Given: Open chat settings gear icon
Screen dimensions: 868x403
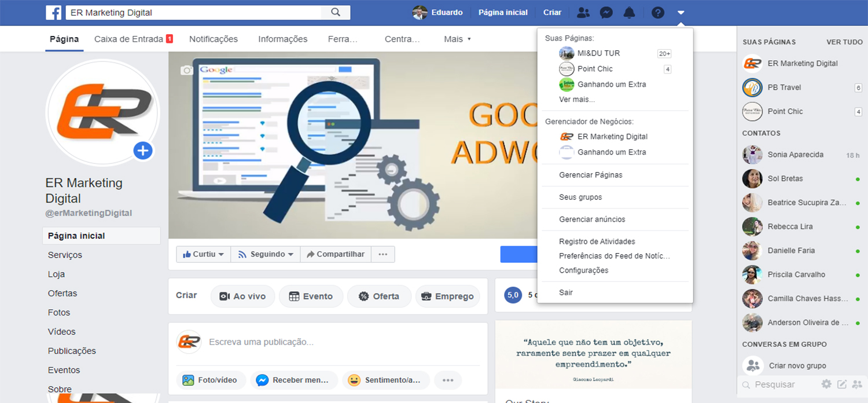Looking at the screenshot, I should coord(826,384).
